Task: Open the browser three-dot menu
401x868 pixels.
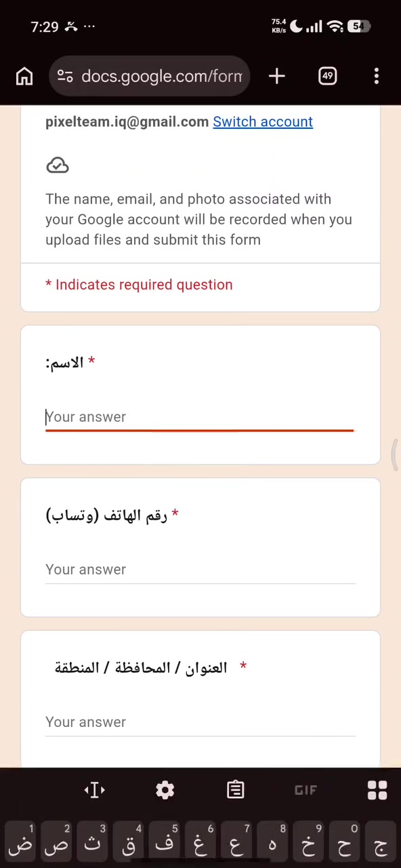Action: (377, 76)
